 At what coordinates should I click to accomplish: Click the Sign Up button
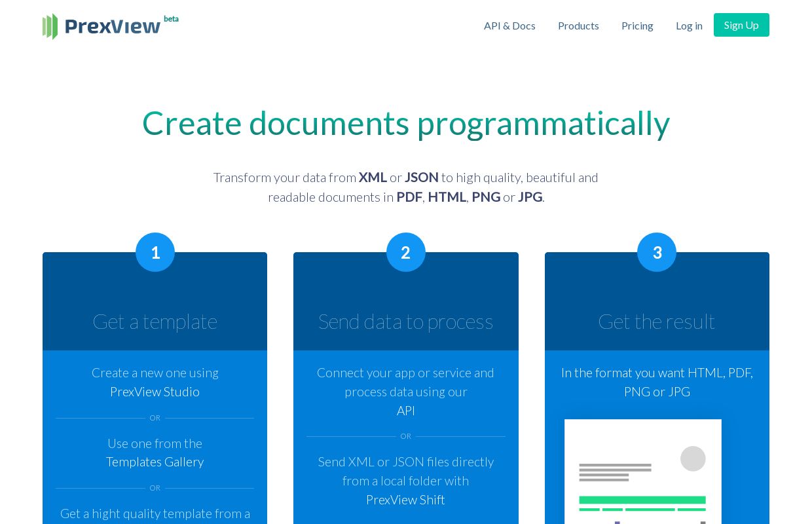coord(741,25)
